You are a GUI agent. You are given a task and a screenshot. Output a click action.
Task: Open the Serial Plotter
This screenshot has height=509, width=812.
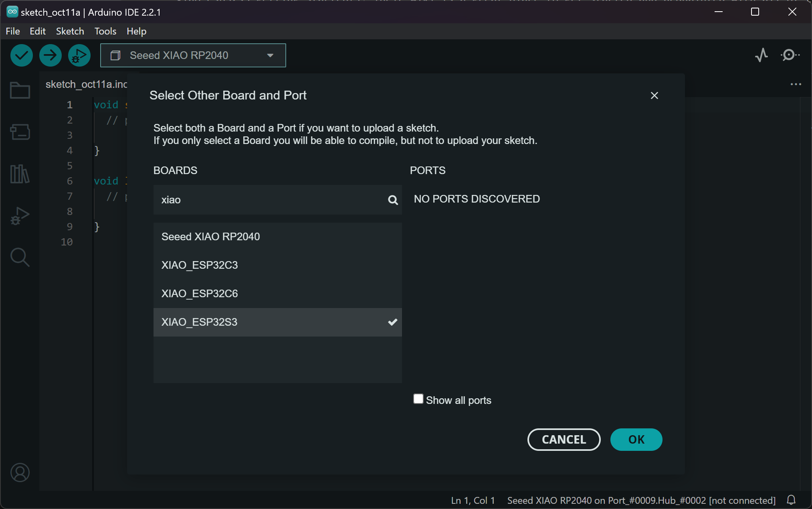tap(761, 55)
